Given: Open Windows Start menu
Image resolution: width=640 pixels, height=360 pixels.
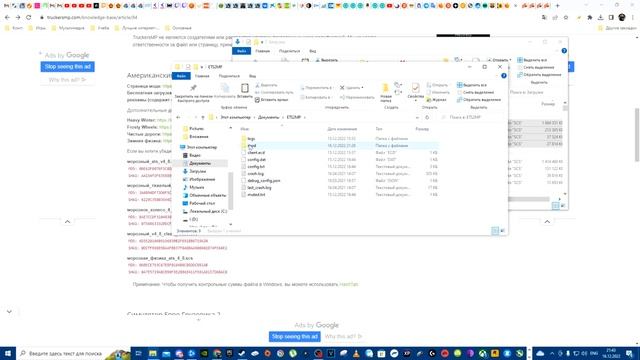Looking at the screenshot, I should [x=8, y=353].
